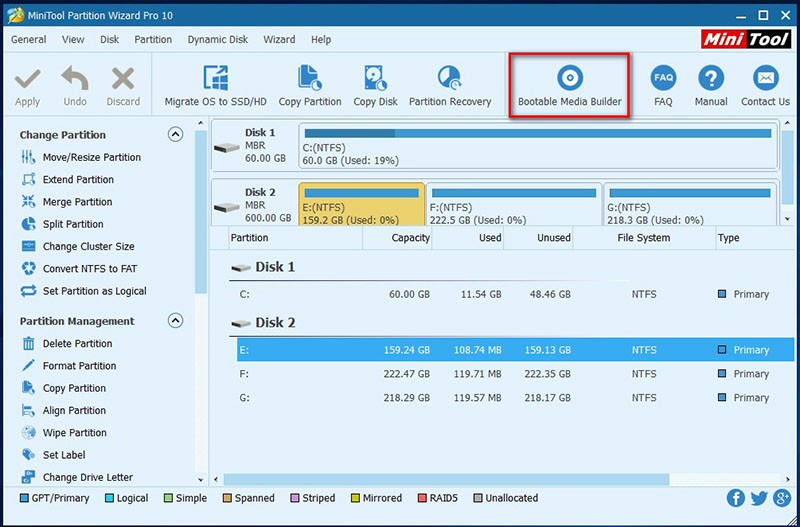Select the E: partition row
800x527 pixels.
(x=515, y=350)
